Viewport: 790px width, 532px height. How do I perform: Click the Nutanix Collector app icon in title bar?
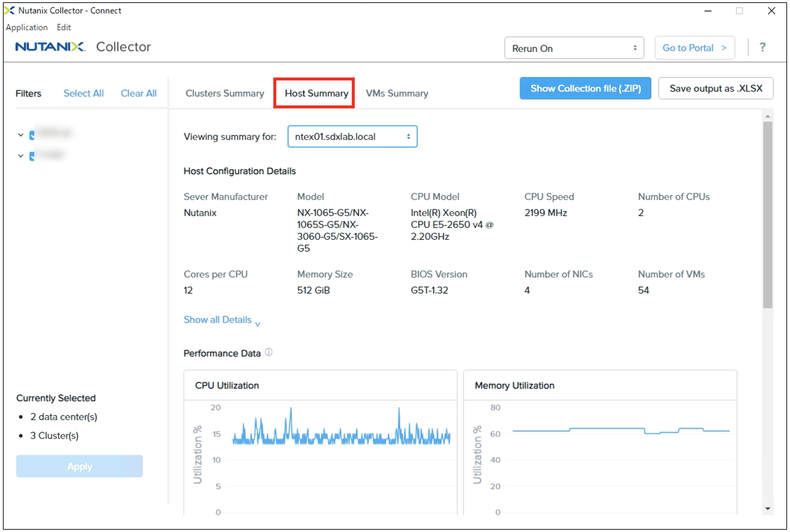tap(9, 11)
